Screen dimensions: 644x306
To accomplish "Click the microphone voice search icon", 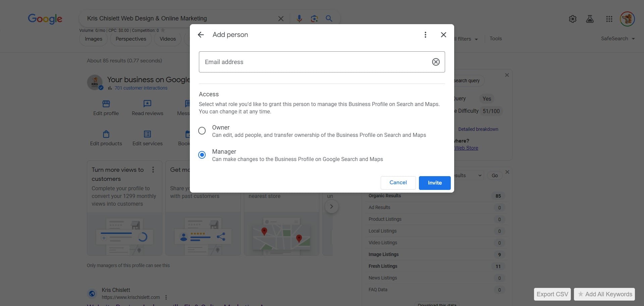I will (x=299, y=19).
